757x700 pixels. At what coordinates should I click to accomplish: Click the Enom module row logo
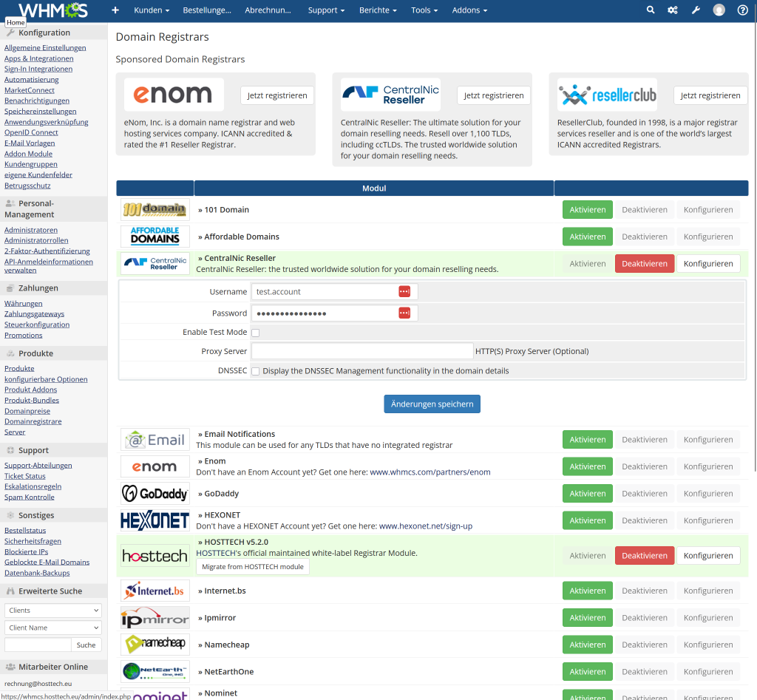coord(155,466)
